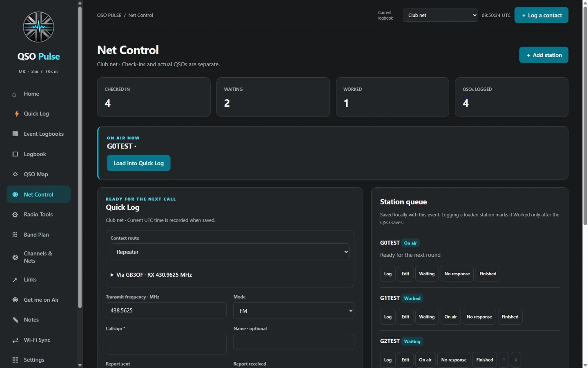Click the Event Logbooks grid icon
588x368 pixels.
coord(15,134)
